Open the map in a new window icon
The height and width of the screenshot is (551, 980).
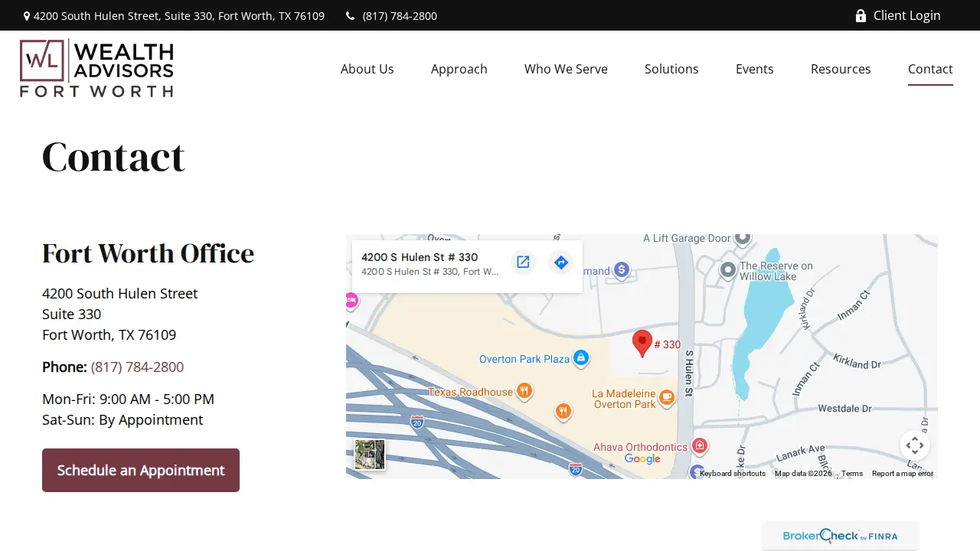[523, 262]
